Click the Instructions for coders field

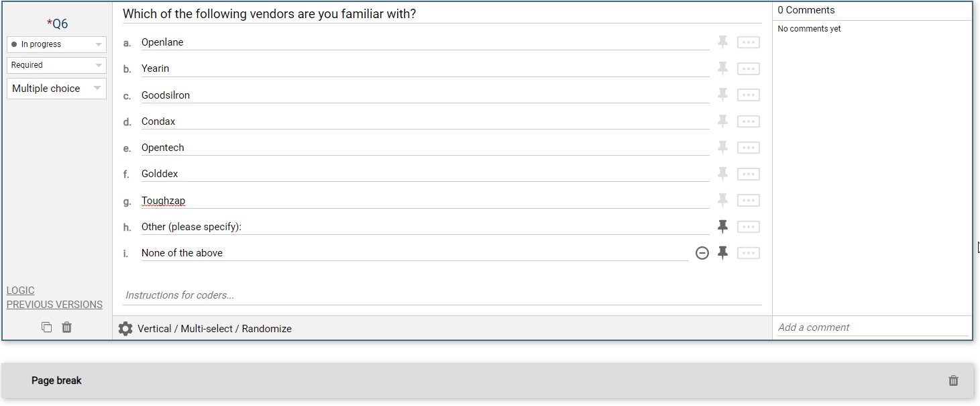441,295
